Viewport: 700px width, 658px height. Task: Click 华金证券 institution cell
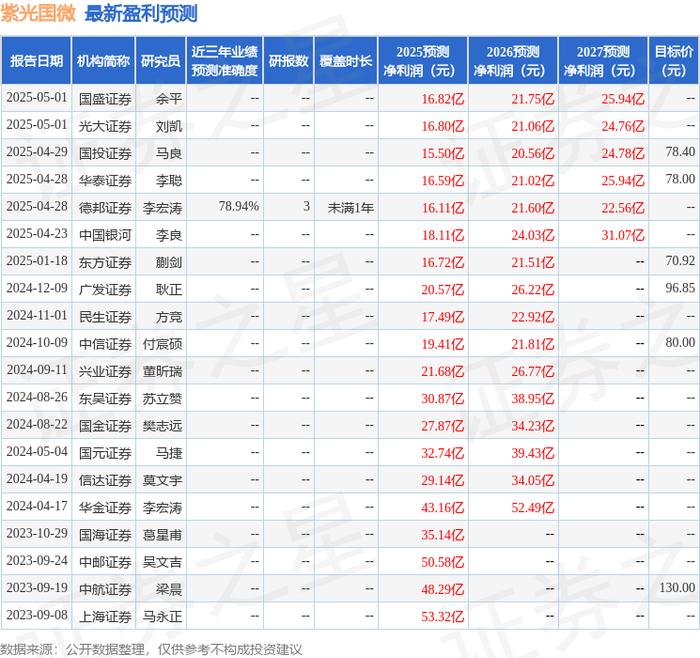105,508
